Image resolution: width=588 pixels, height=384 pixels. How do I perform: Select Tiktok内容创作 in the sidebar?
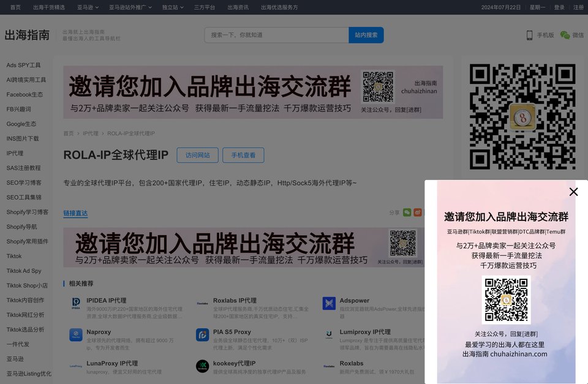pos(26,300)
